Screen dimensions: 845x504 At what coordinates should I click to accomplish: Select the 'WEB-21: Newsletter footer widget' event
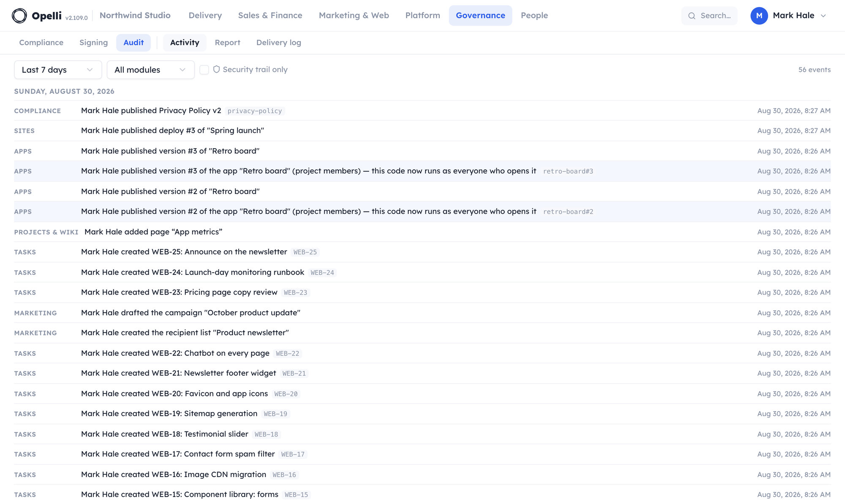point(422,374)
